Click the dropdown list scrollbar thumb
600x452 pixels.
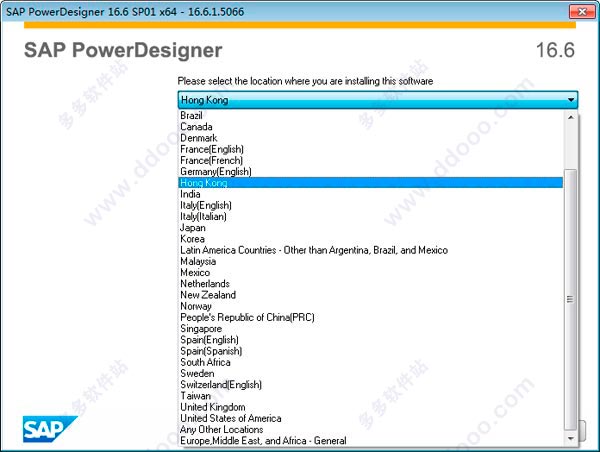(x=571, y=299)
